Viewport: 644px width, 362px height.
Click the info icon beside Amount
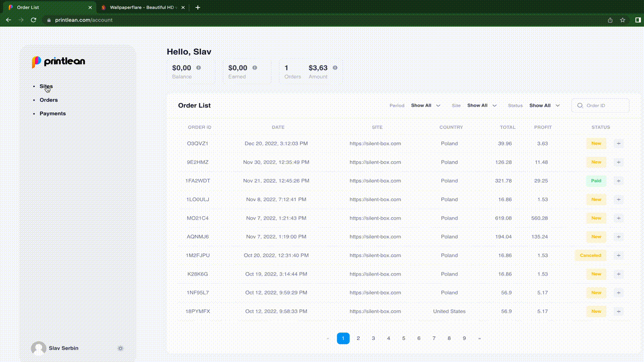click(335, 68)
